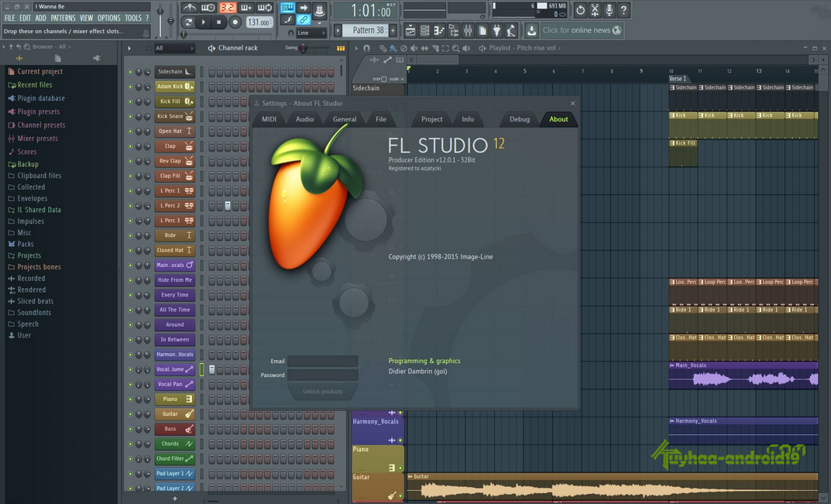Toggle the first step button of Adam Kick
Screen dimensions: 831x504
(x=211, y=87)
